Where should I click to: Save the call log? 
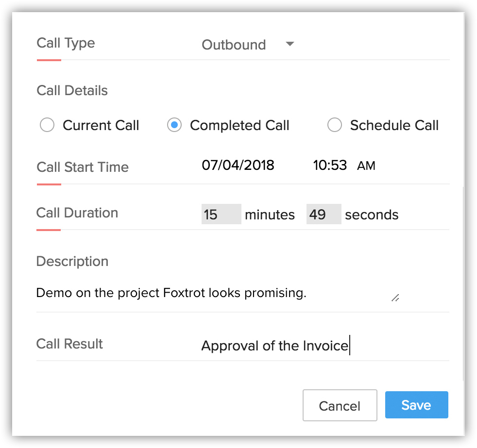click(x=416, y=405)
